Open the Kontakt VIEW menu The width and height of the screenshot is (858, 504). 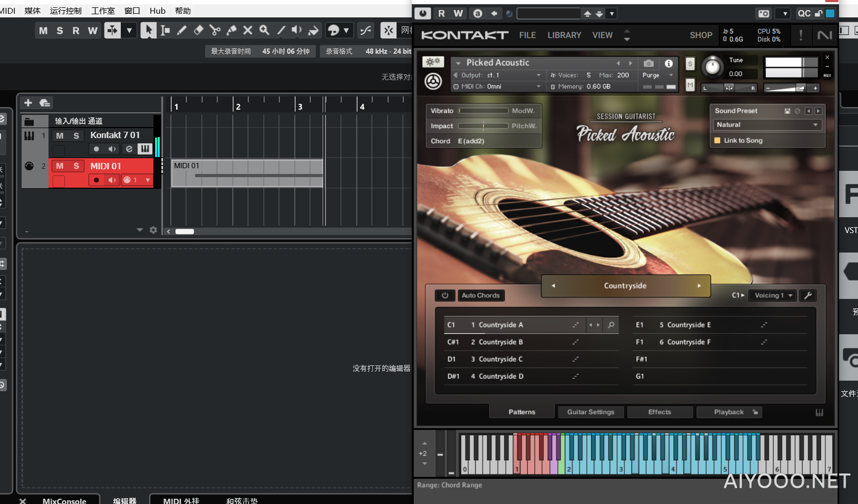[602, 35]
